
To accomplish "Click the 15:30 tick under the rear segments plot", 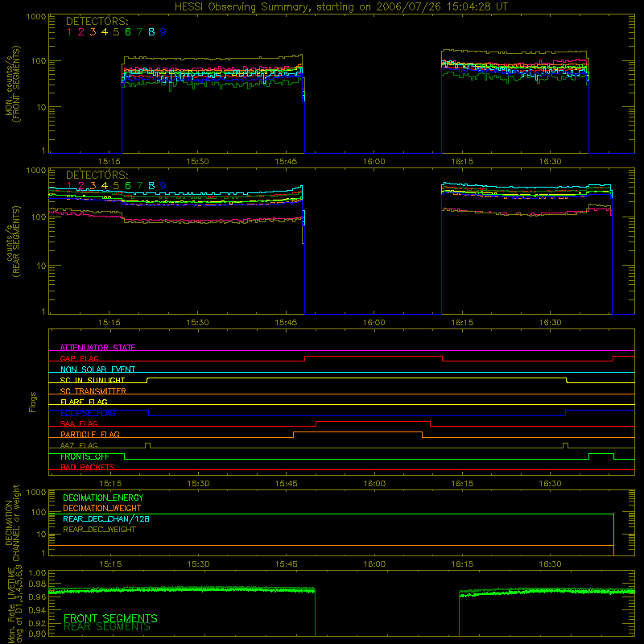I will point(197,323).
